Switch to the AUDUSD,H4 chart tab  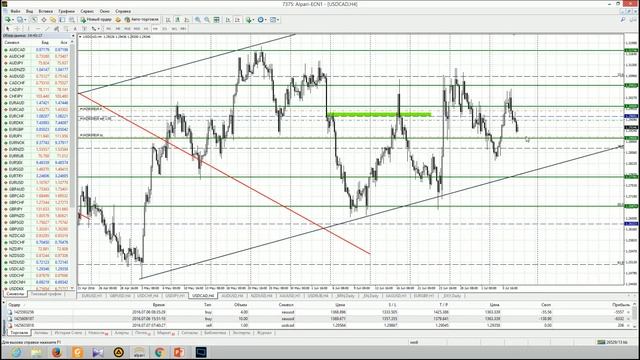pyautogui.click(x=232, y=296)
